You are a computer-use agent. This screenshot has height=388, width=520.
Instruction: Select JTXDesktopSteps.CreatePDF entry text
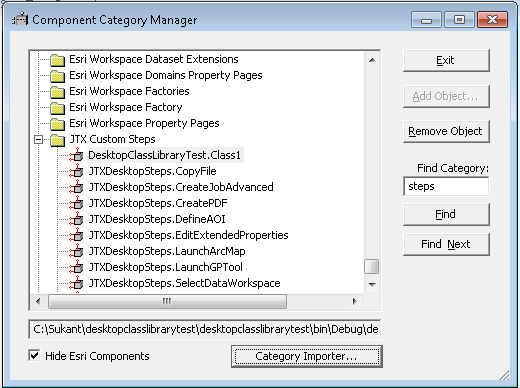[158, 203]
